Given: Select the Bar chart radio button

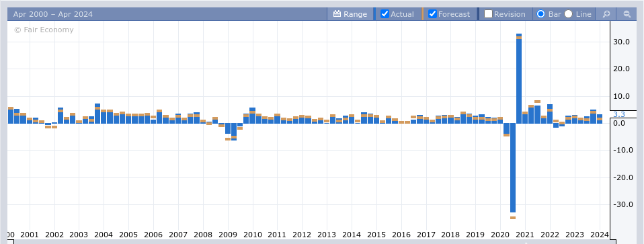Looking at the screenshot, I should point(541,14).
